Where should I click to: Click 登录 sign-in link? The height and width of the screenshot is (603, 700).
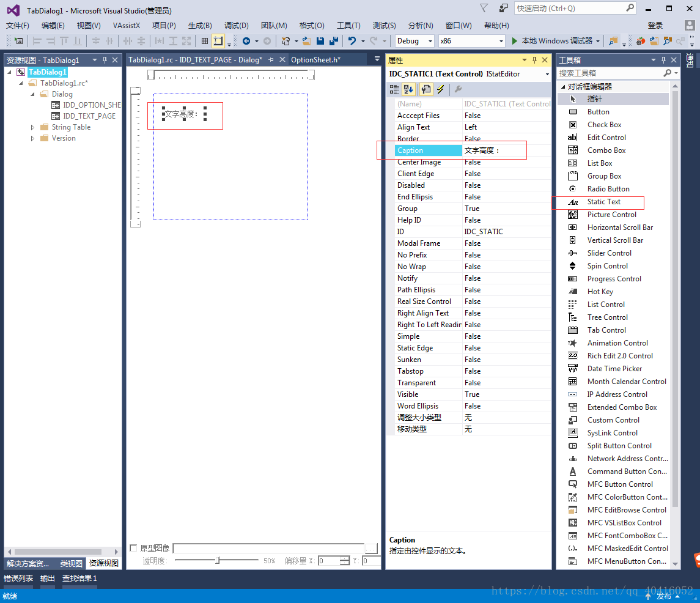tap(655, 26)
